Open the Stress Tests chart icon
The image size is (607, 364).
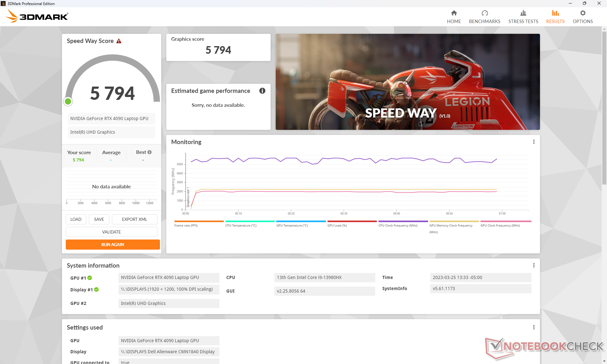tap(523, 13)
